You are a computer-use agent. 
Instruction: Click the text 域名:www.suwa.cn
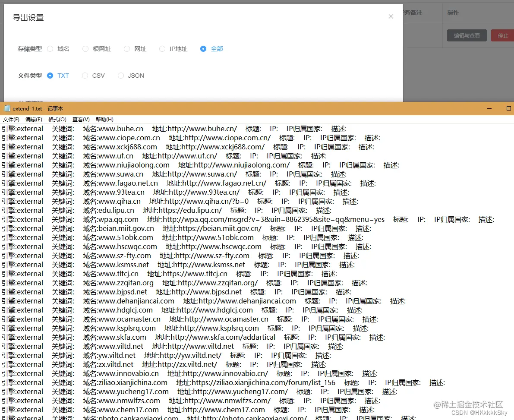point(113,174)
